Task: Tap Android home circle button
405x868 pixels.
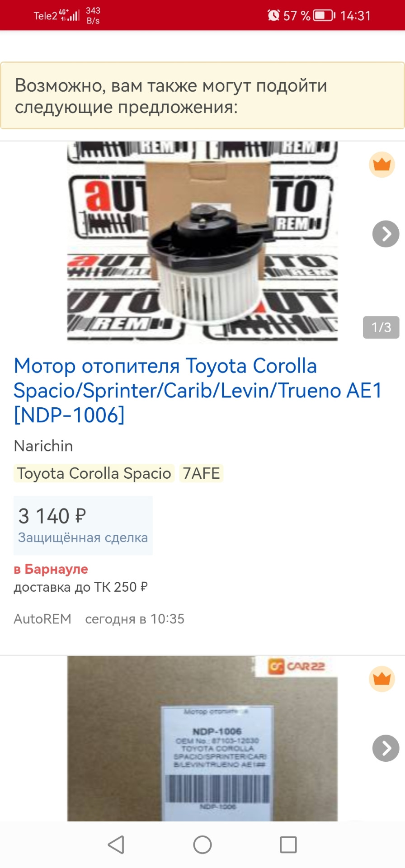Action: pos(202,844)
